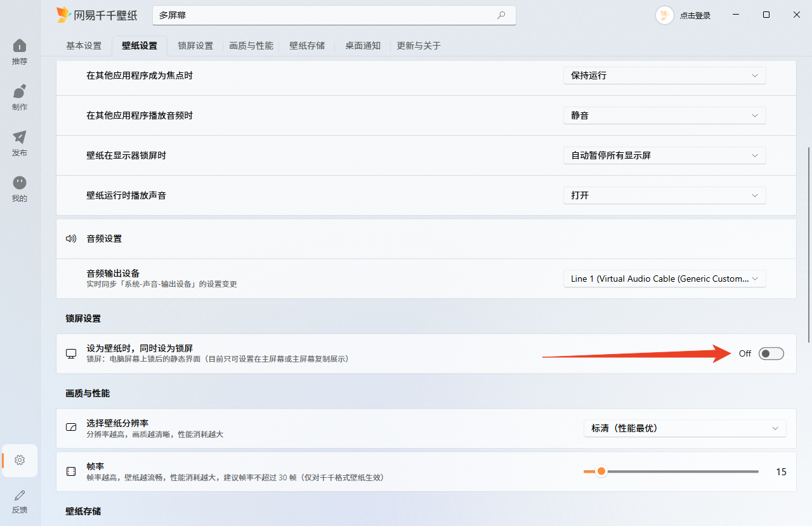Viewport: 812px width, 526px height.
Task: Open the 反馈 feedback panel
Action: (19, 501)
